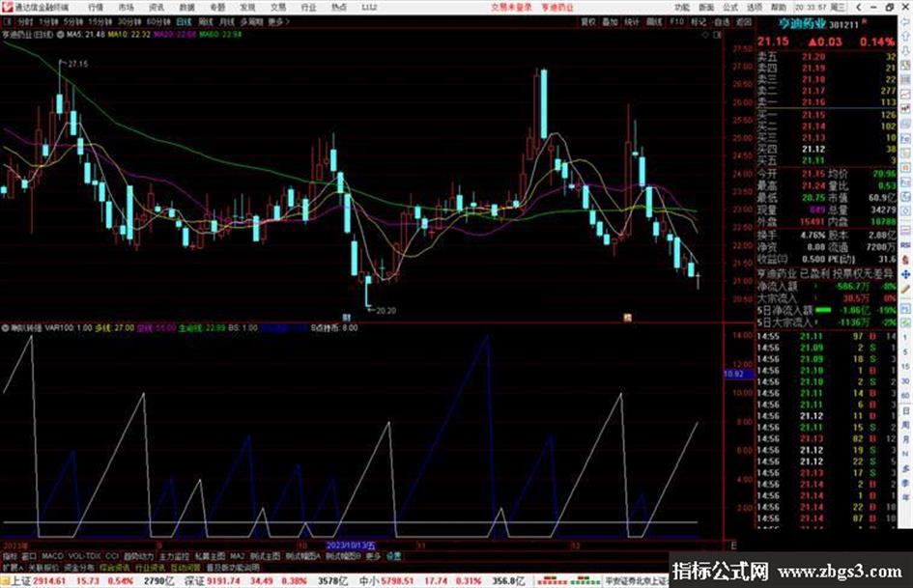The height and width of the screenshot is (588, 913).
Task: Select the 日线 daily period tab
Action: click(x=184, y=21)
